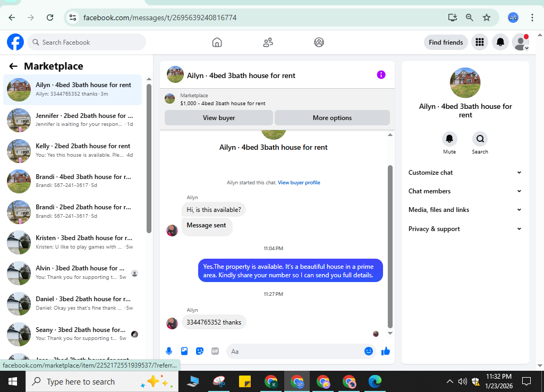Click the chat messages scrollbar
This screenshot has height=392, width=544.
[390, 246]
